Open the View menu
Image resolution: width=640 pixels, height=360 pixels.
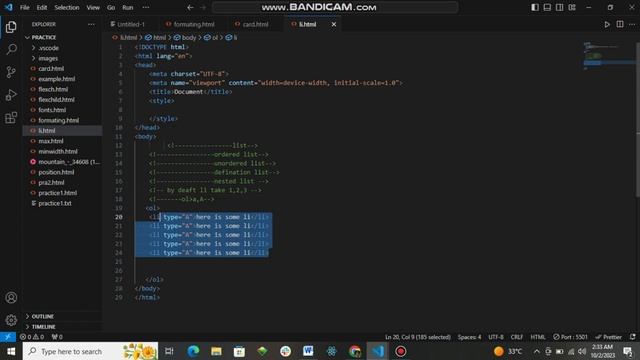pyautogui.click(x=93, y=7)
